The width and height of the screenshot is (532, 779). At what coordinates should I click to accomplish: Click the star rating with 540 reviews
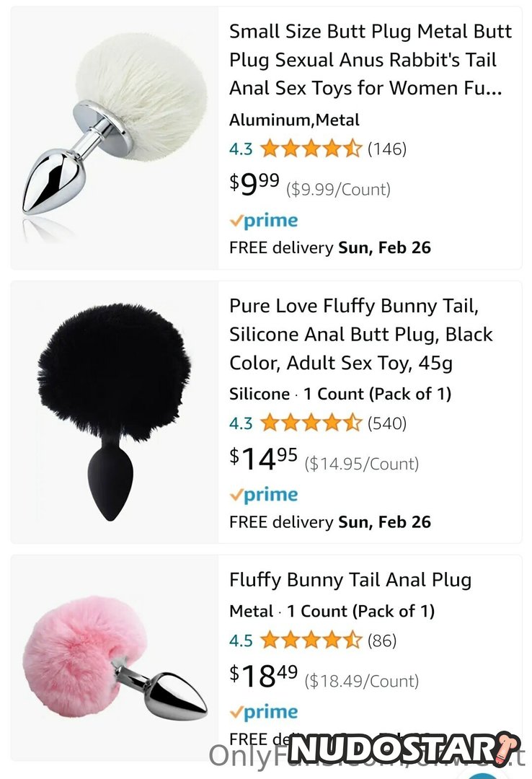pos(311,423)
